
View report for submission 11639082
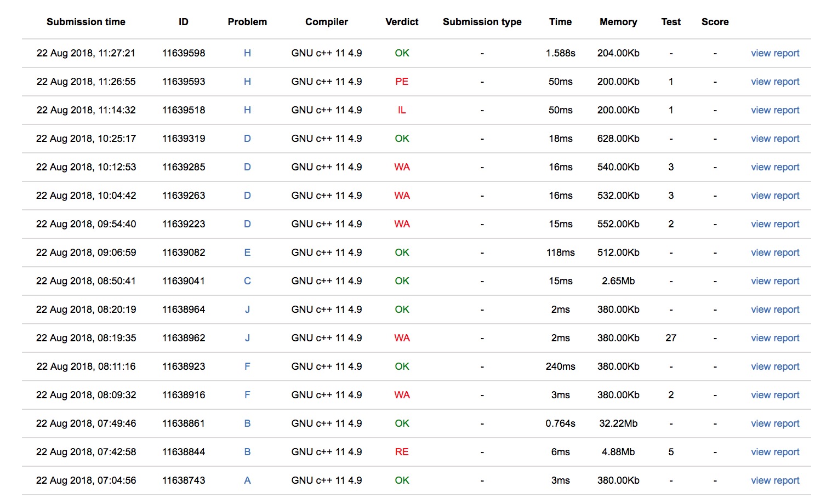[x=774, y=253]
